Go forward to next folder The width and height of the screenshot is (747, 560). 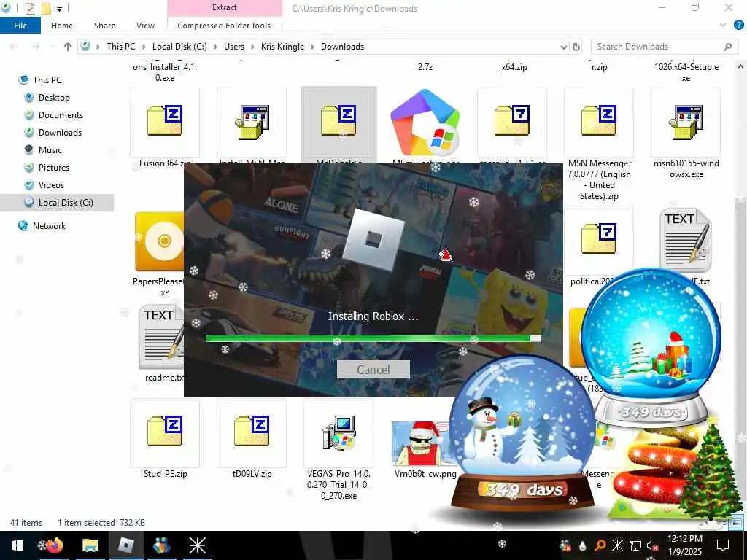pos(35,47)
